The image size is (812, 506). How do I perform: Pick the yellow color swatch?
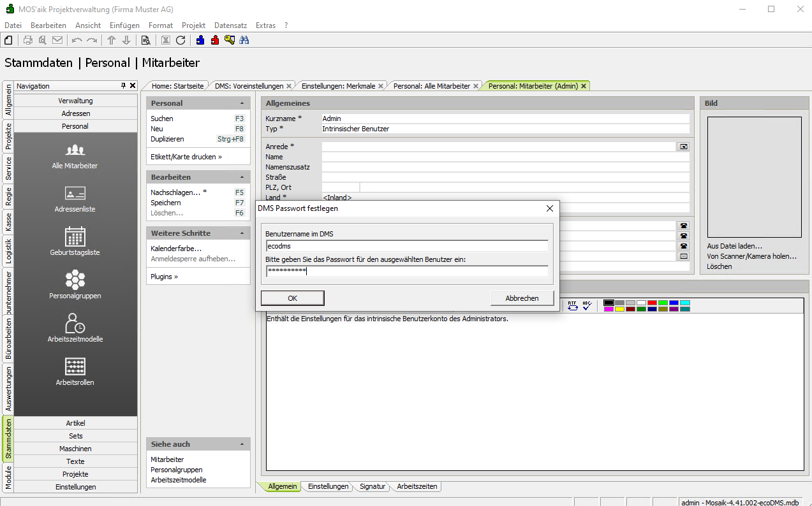point(619,309)
